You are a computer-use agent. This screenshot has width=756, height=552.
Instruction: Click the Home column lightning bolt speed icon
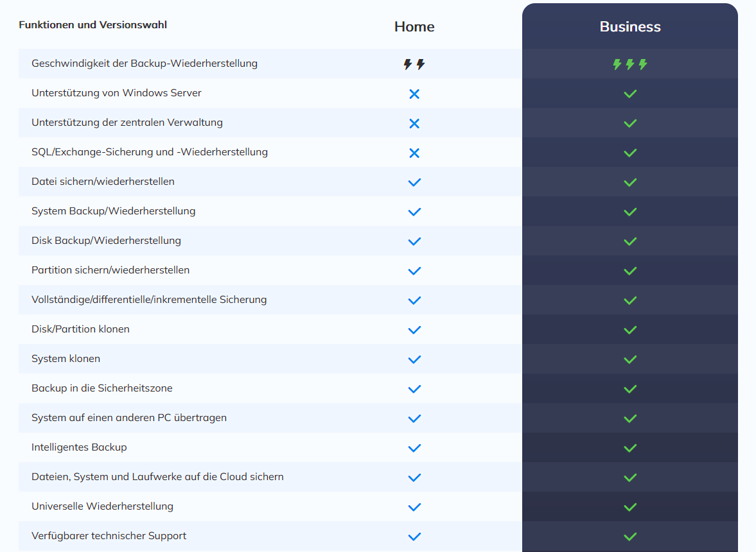point(414,64)
